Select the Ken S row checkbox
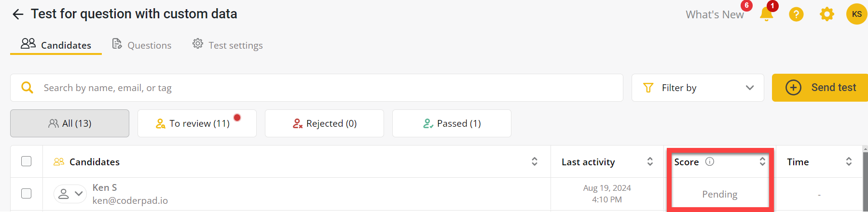 pos(27,194)
